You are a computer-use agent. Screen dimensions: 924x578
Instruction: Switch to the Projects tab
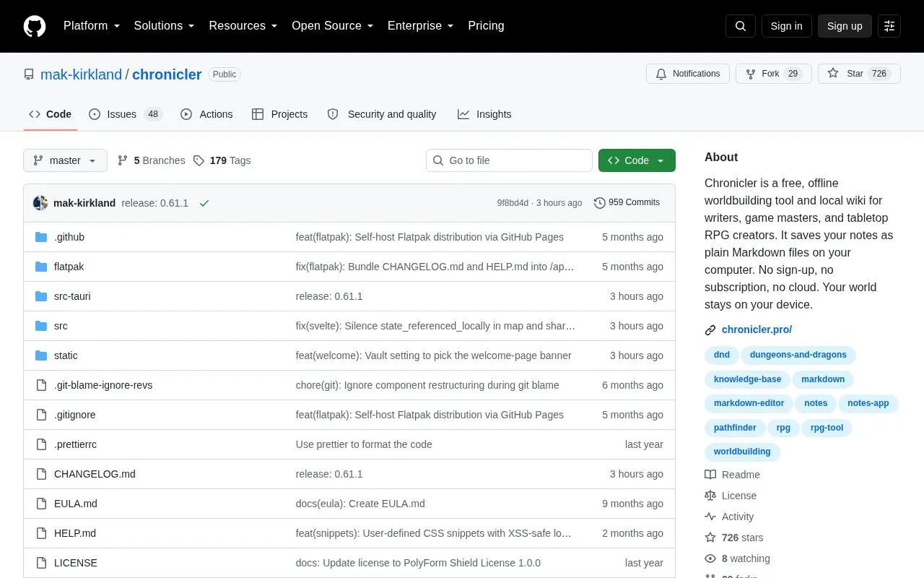279,114
